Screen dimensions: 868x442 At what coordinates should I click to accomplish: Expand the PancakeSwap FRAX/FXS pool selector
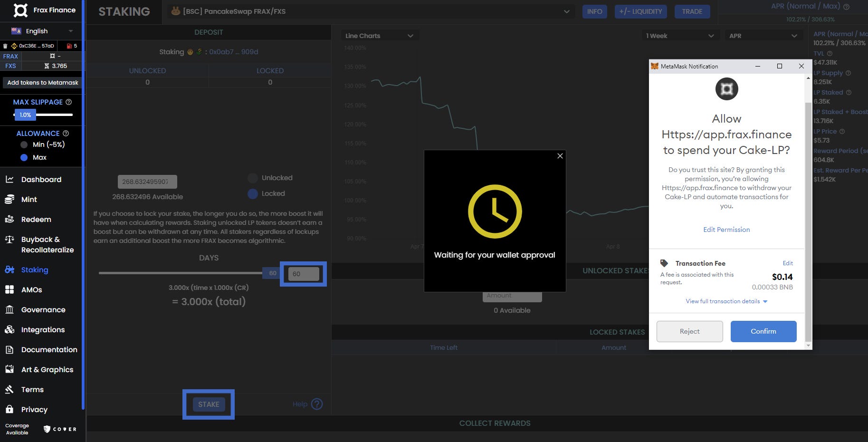[370, 11]
